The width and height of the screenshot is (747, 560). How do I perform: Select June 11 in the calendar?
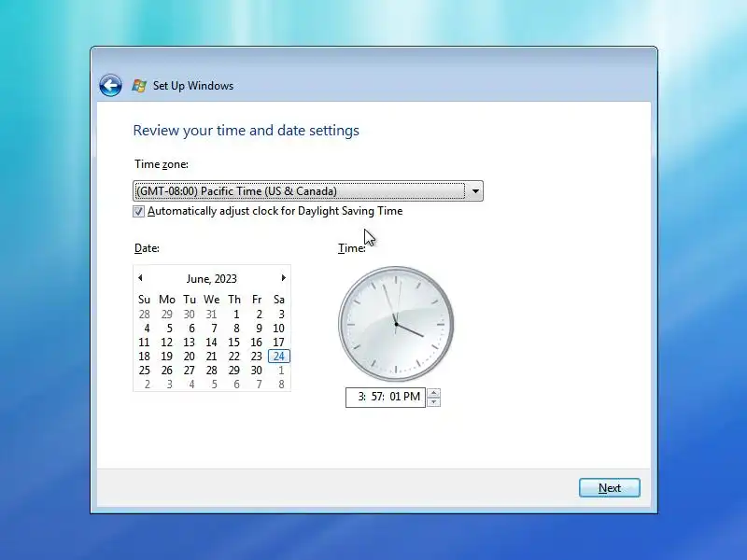pyautogui.click(x=145, y=343)
